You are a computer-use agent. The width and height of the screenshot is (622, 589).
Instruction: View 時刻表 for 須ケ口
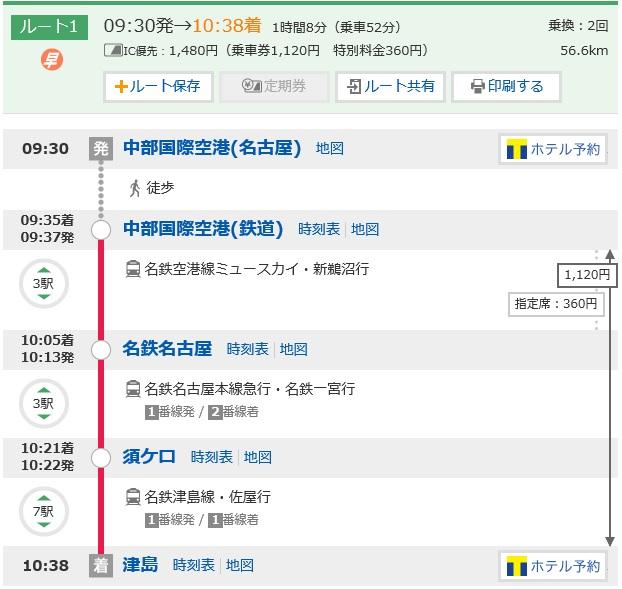211,457
